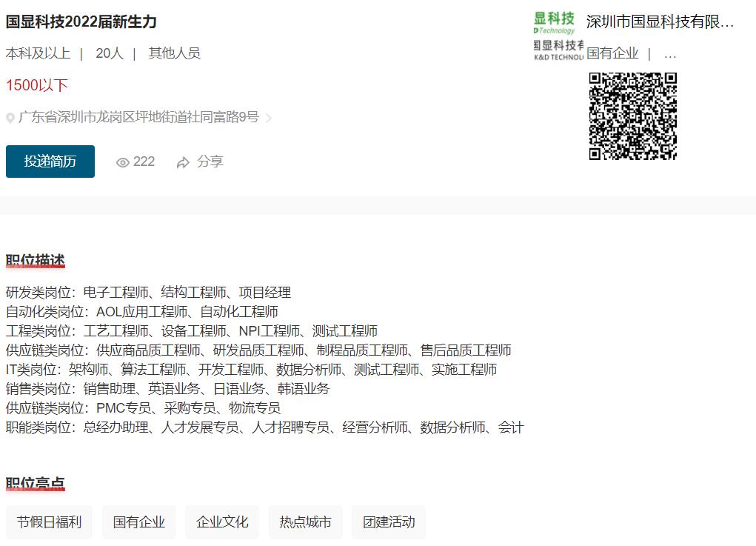
Task: Click the 本科及以上 requirement
Action: pos(38,53)
